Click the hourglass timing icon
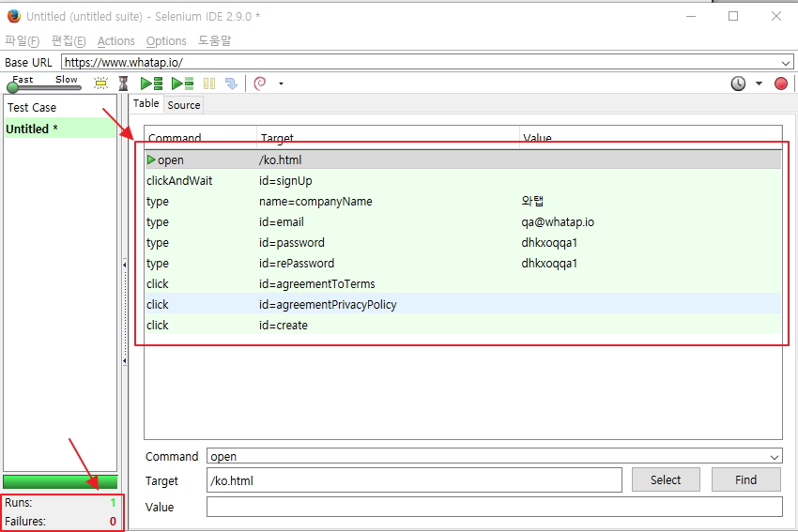The image size is (798, 532). [123, 84]
